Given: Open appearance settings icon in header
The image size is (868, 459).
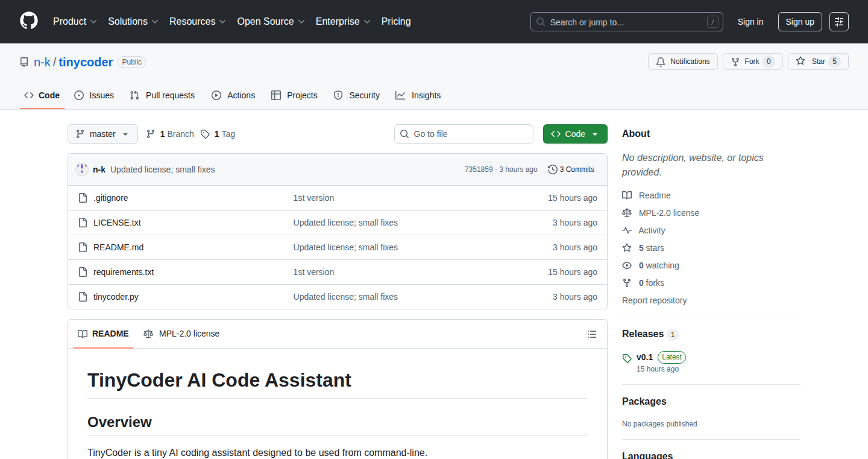Looking at the screenshot, I should point(839,22).
